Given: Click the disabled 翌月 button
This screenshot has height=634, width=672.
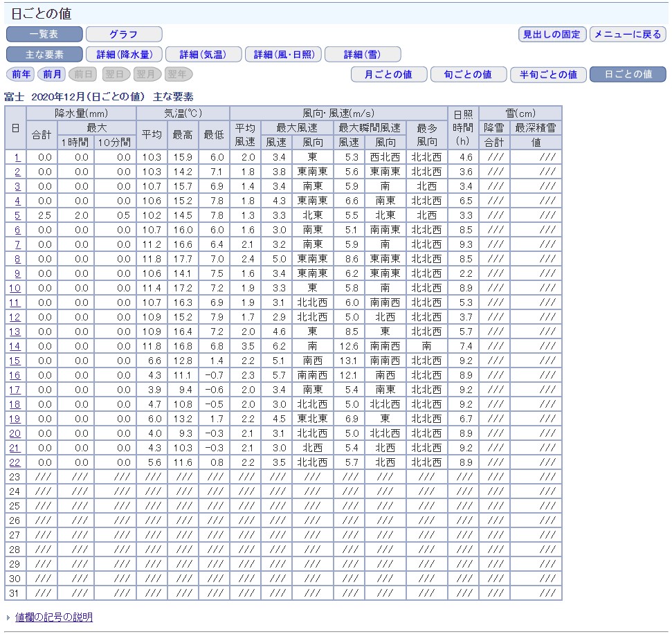Looking at the screenshot, I should 146,74.
